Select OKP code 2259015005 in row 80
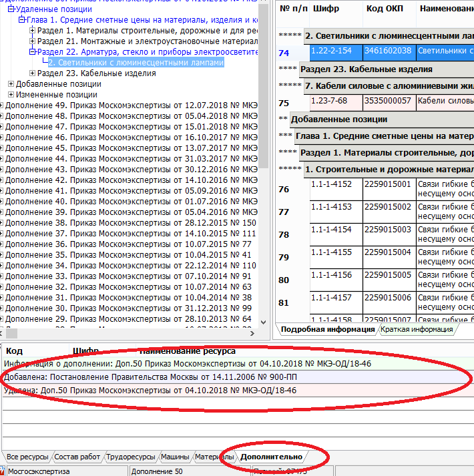This screenshot has height=476, width=474. pos(390,280)
